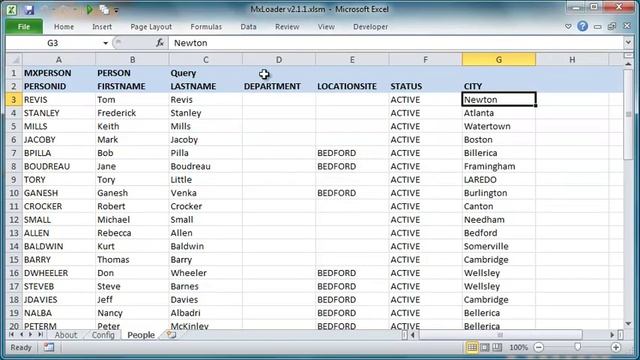Select row 3 header
This screenshot has height=360, width=640.
(14, 100)
